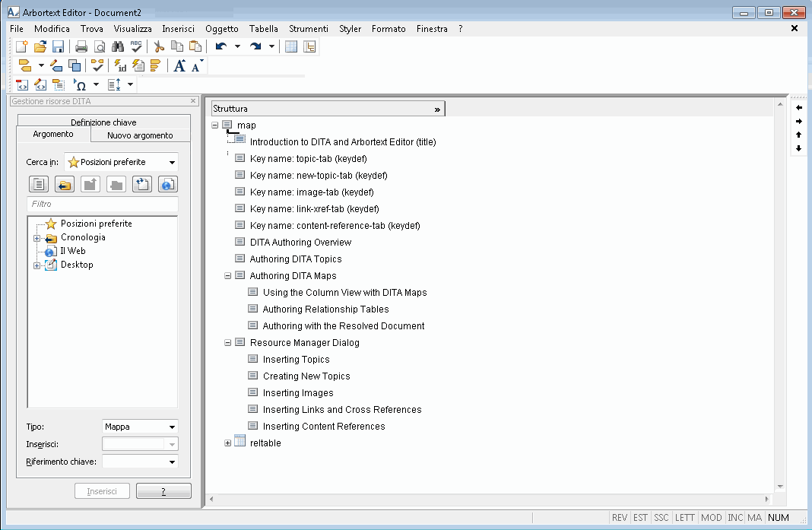Click the line spacing toolbar icon
812x530 pixels.
coord(114,84)
